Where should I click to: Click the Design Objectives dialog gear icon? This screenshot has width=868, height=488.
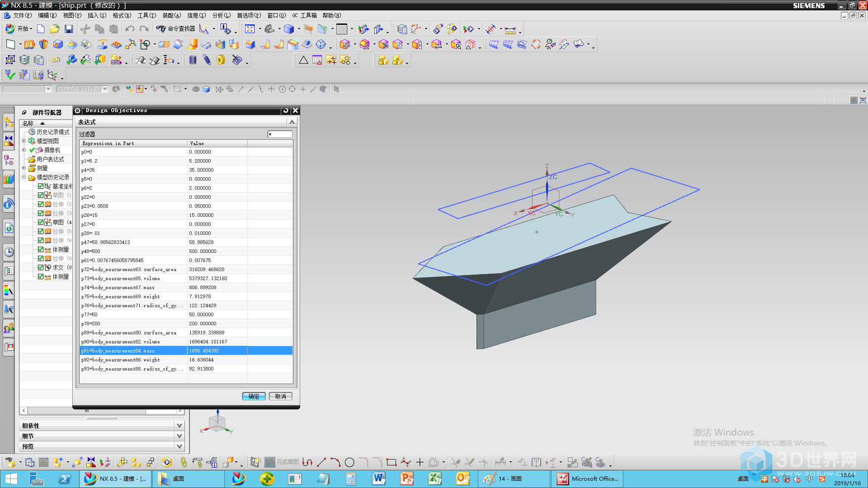point(77,110)
